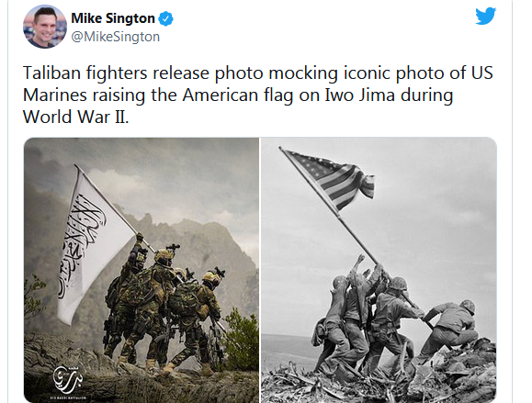This screenshot has height=403, width=532.
Task: Open the left Taliban flag photo
Action: 141,270
